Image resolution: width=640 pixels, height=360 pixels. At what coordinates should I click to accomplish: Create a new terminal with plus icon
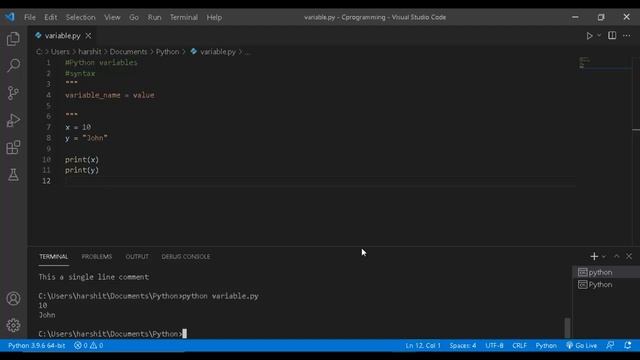click(594, 256)
